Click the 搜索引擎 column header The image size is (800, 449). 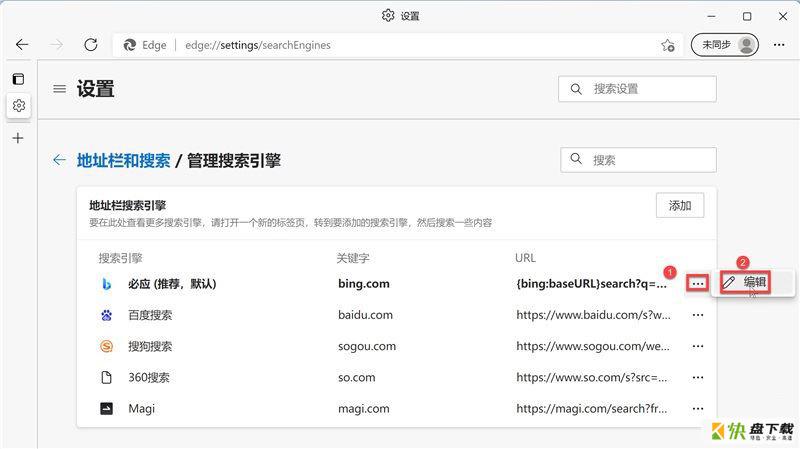tap(120, 258)
